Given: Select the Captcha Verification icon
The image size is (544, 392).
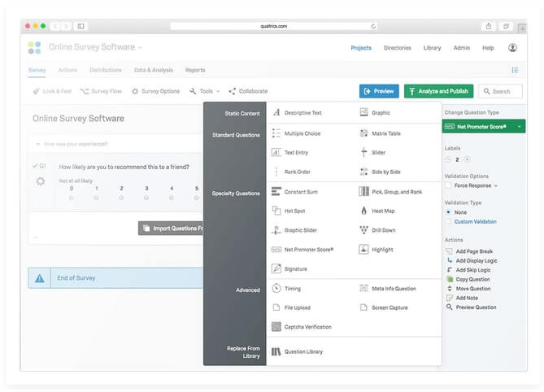Looking at the screenshot, I should [276, 327].
